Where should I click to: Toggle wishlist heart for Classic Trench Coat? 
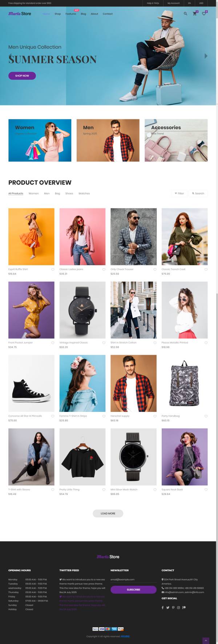click(206, 270)
